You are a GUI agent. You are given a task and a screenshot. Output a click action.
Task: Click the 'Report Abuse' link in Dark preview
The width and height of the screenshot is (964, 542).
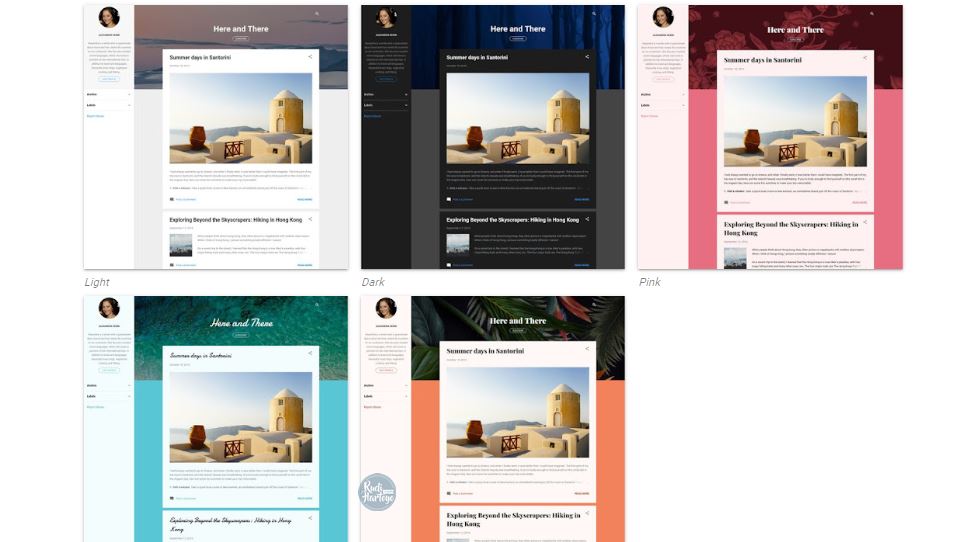(x=373, y=116)
